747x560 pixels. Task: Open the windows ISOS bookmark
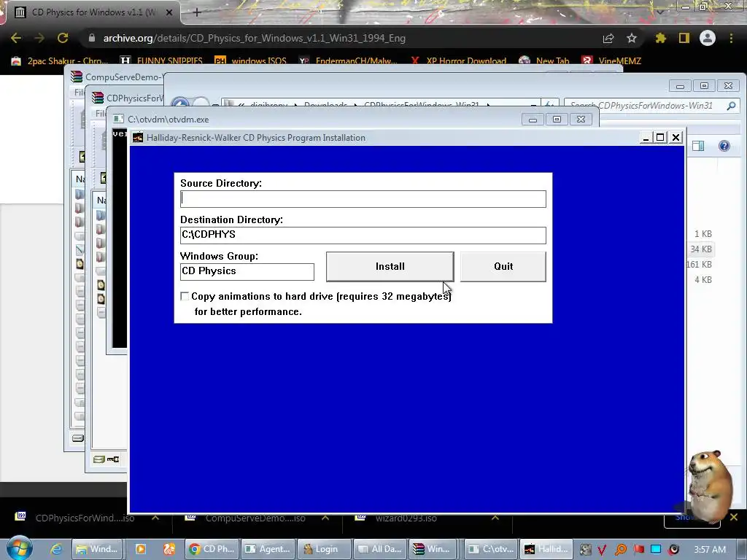tap(251, 61)
